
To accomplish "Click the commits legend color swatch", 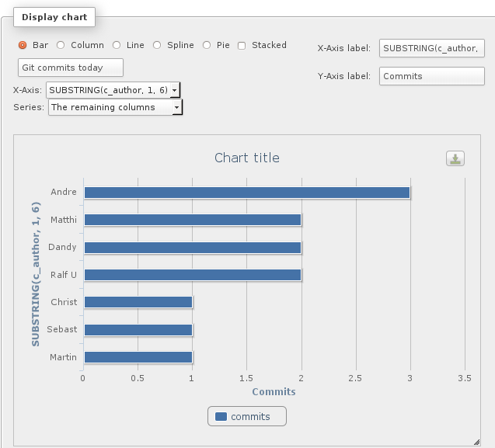I will coord(221,416).
